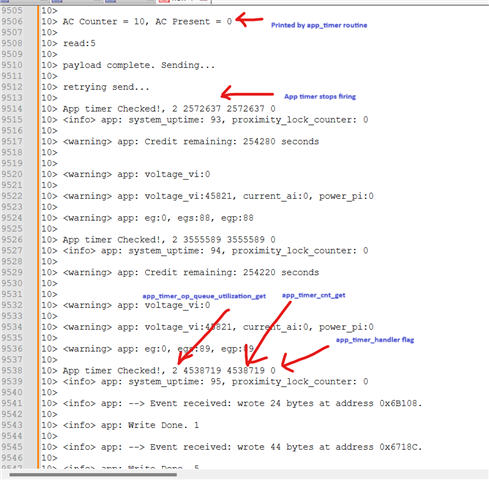489x480 pixels.
Task: Click line number 9519 in the margin
Action: point(12,163)
